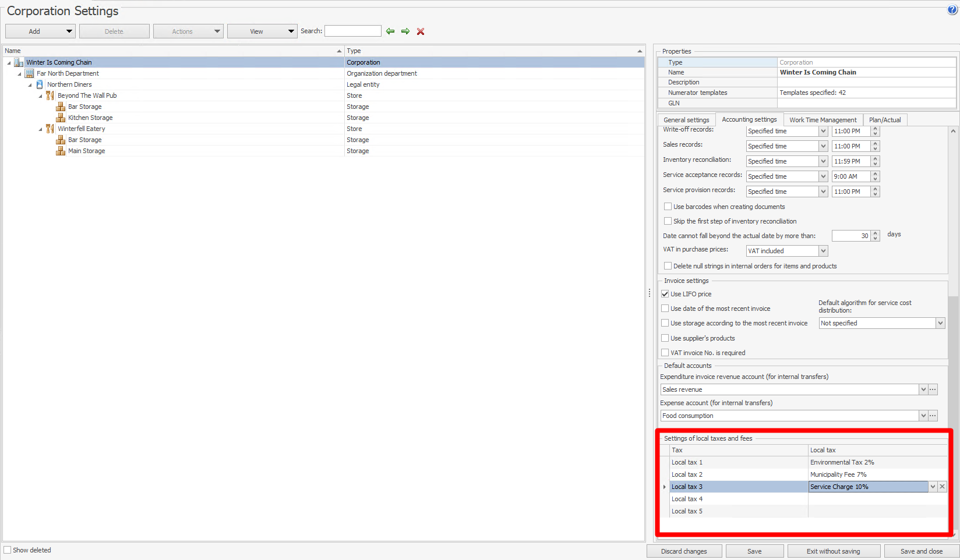Open Sales revenue account dropdown arrow
The image size is (960, 560).
923,389
